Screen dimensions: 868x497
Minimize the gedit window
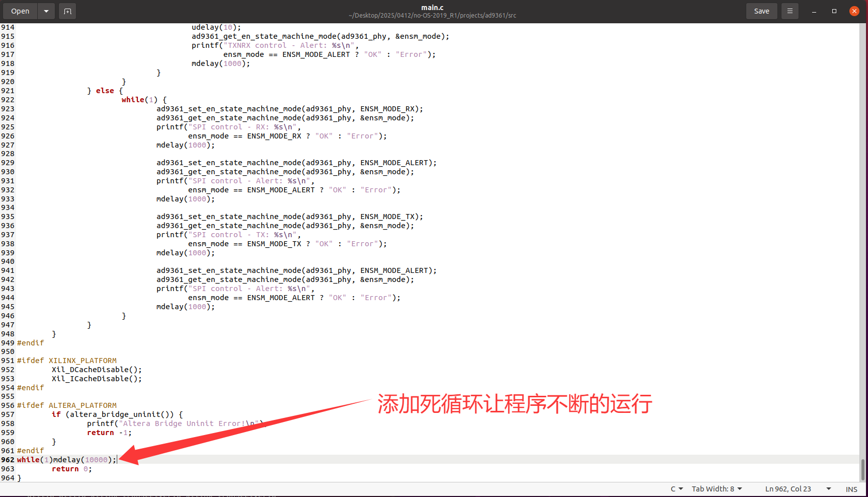point(814,11)
